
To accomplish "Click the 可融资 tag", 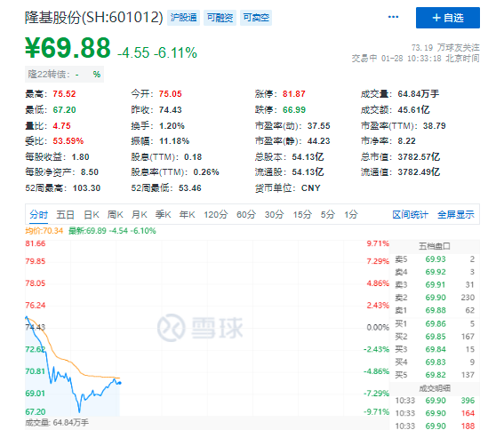I will click(220, 18).
